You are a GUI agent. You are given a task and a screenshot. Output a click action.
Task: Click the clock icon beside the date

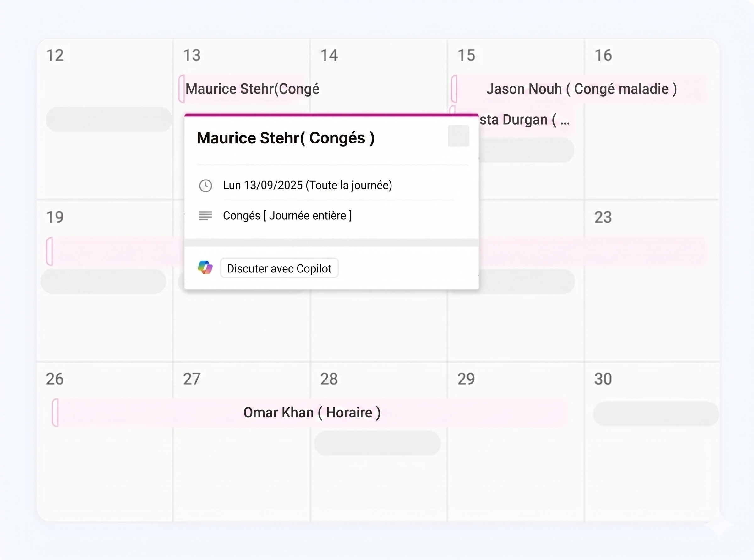click(x=205, y=186)
